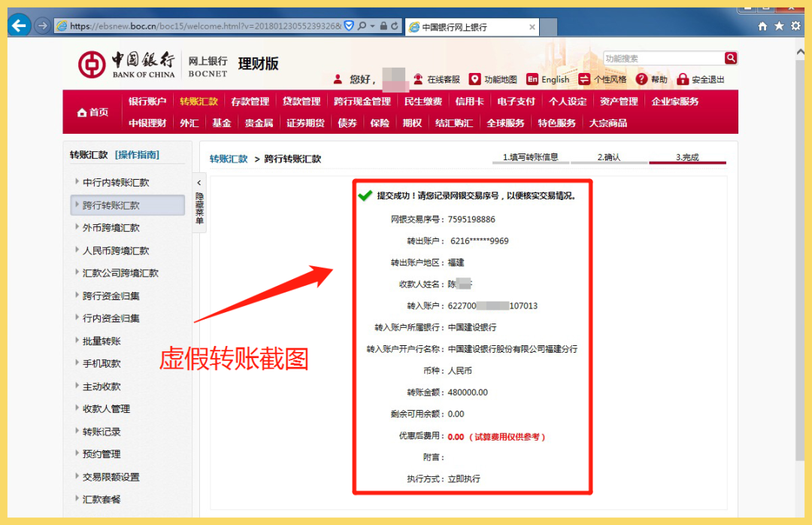
Task: Click the 转账汇款 breadcrumb link
Action: (229, 159)
